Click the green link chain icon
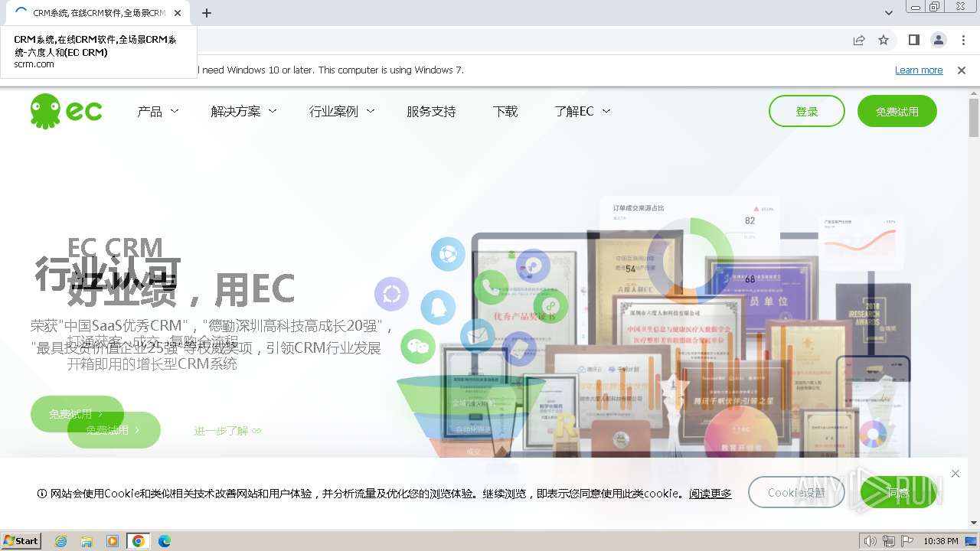Image resolution: width=980 pixels, height=551 pixels. click(550, 306)
